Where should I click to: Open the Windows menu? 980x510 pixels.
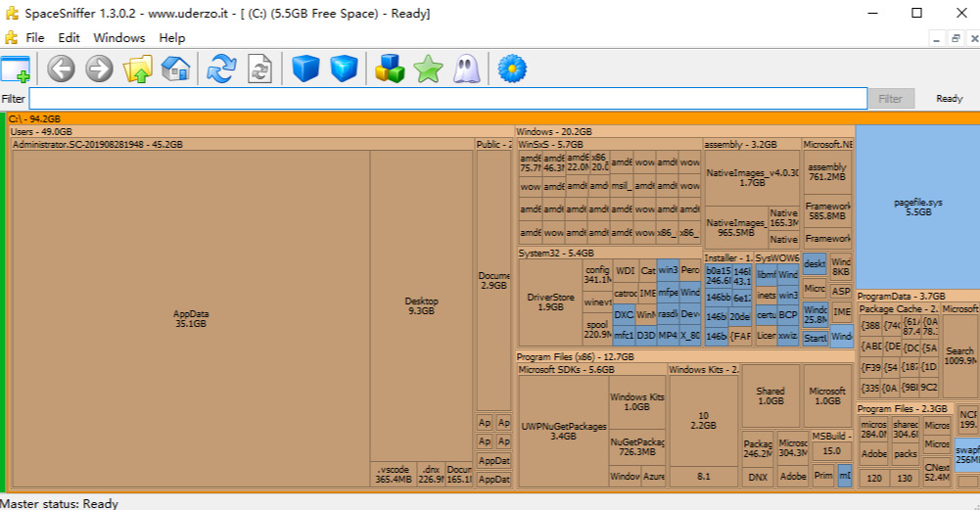(118, 38)
